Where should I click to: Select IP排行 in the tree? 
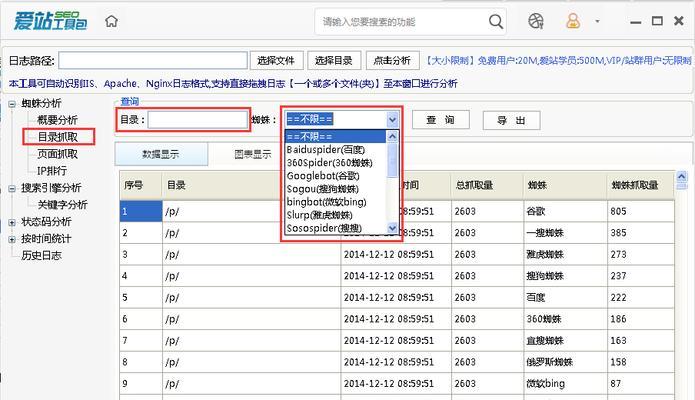pos(52,170)
